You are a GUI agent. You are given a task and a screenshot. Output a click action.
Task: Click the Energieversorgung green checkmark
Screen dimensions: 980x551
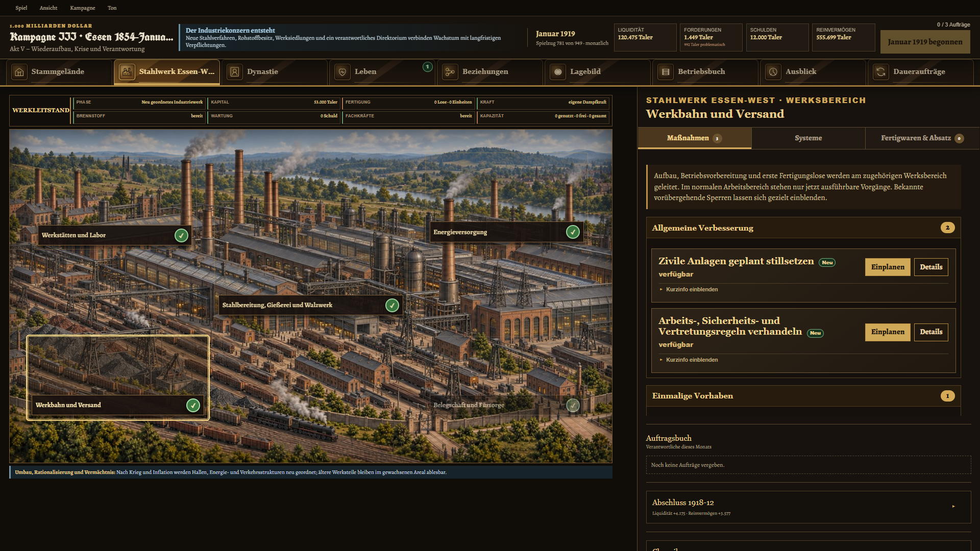click(573, 232)
